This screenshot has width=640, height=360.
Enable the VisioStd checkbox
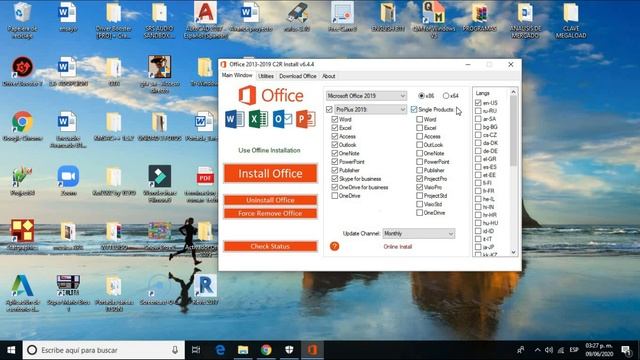[419, 204]
